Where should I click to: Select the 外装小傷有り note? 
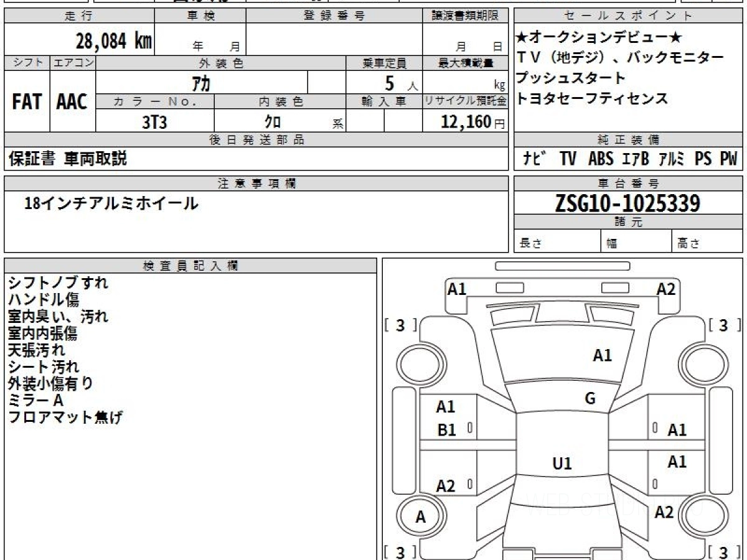50,383
